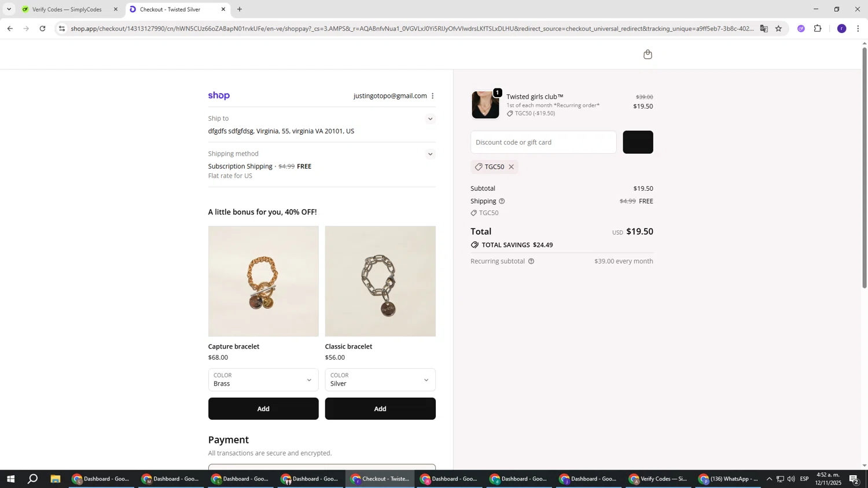Expand the Shipping method section
Screen dimensions: 868x488
click(x=430, y=154)
